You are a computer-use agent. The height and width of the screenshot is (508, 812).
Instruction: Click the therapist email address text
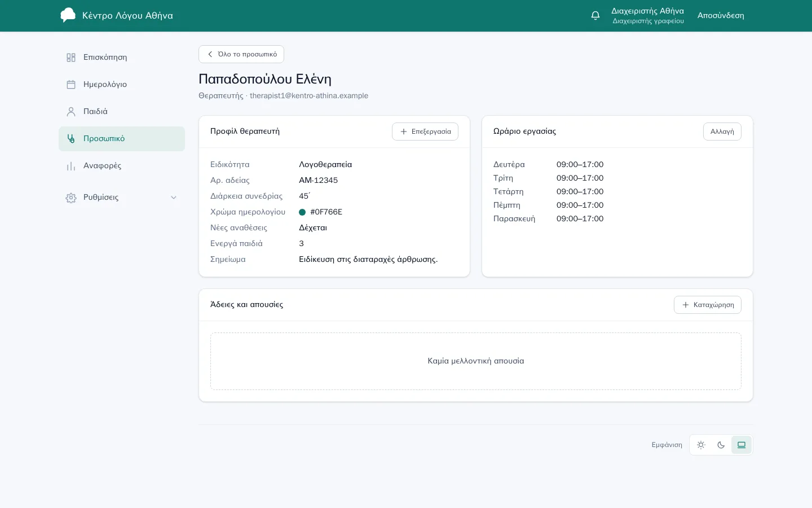[309, 96]
